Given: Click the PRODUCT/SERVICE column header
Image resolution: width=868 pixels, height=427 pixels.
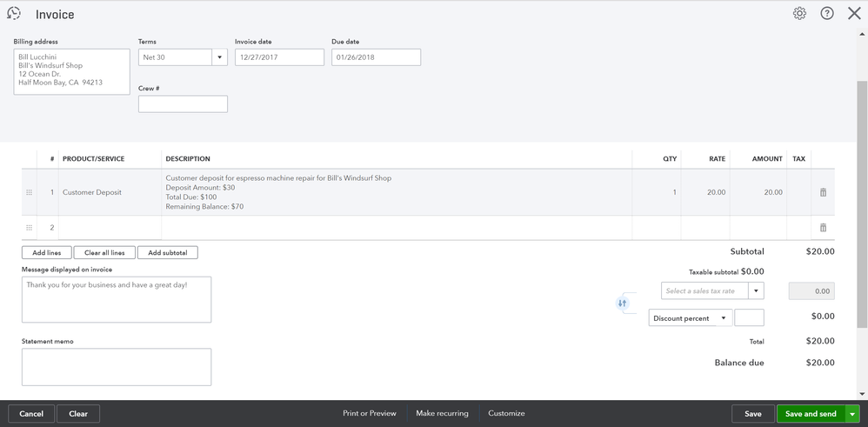Looking at the screenshot, I should tap(94, 159).
